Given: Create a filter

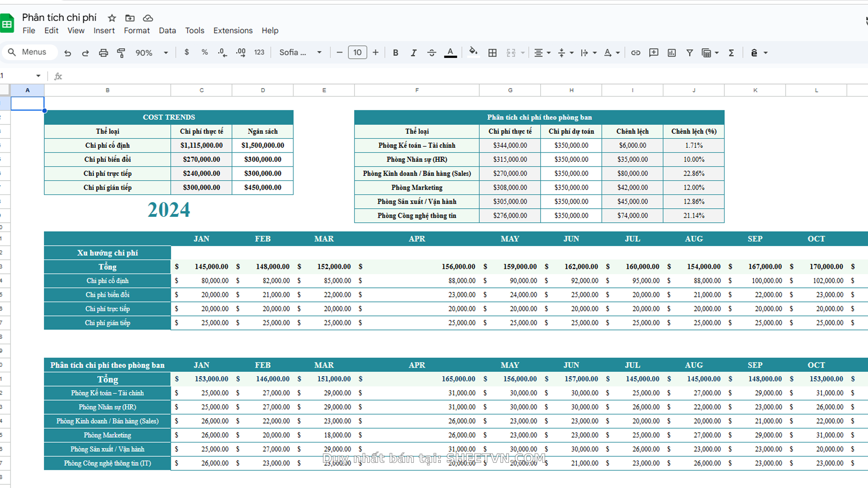Looking at the screenshot, I should coord(689,52).
